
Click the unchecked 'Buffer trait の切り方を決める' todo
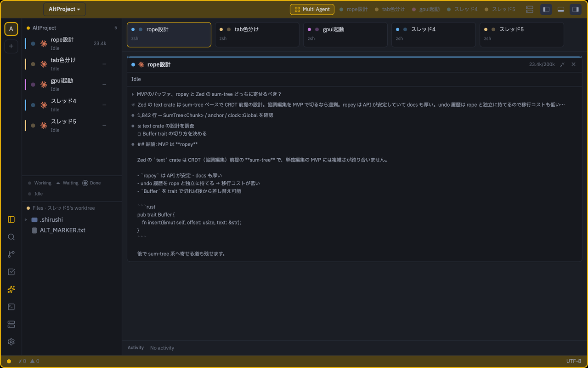[172, 133]
